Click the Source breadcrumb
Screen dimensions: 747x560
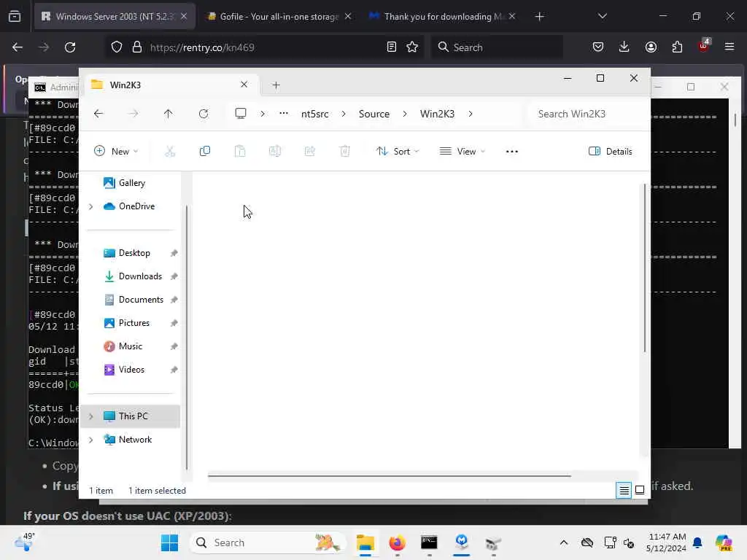pos(374,114)
